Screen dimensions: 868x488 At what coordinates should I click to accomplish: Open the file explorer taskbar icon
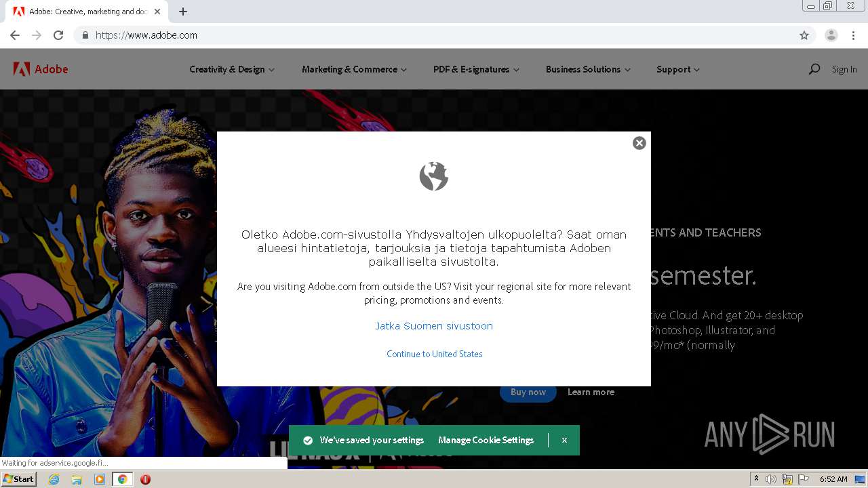[77, 479]
